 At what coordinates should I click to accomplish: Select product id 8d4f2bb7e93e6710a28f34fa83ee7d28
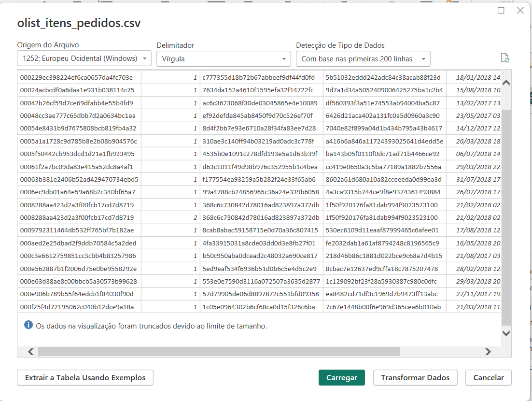pyautogui.click(x=261, y=129)
